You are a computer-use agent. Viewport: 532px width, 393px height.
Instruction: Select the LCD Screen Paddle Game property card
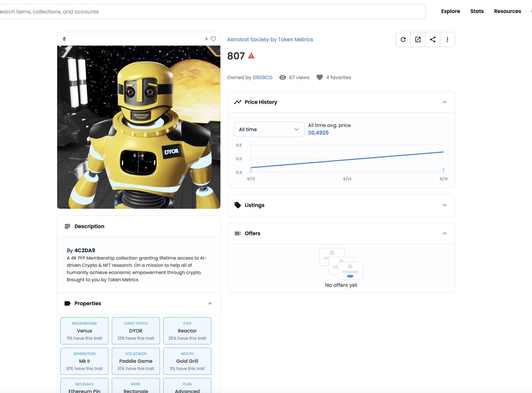tap(136, 361)
